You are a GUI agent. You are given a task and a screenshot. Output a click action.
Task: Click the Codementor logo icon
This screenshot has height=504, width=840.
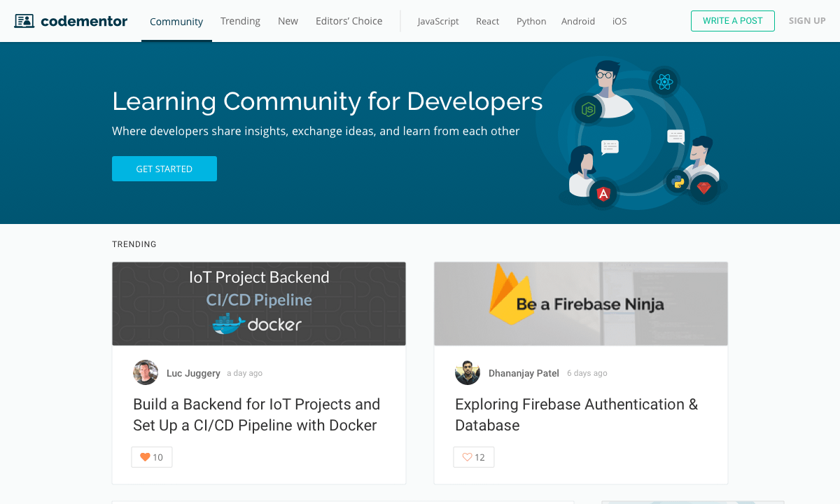(x=24, y=21)
